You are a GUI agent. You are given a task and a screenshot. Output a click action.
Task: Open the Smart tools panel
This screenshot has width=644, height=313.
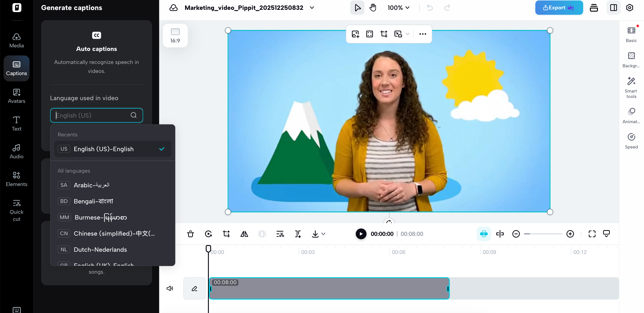coord(631,87)
